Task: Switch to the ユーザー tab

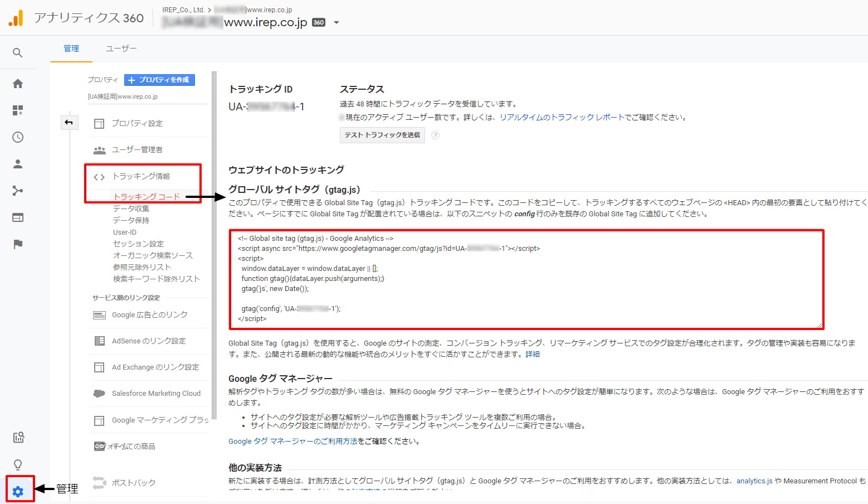Action: pyautogui.click(x=121, y=49)
